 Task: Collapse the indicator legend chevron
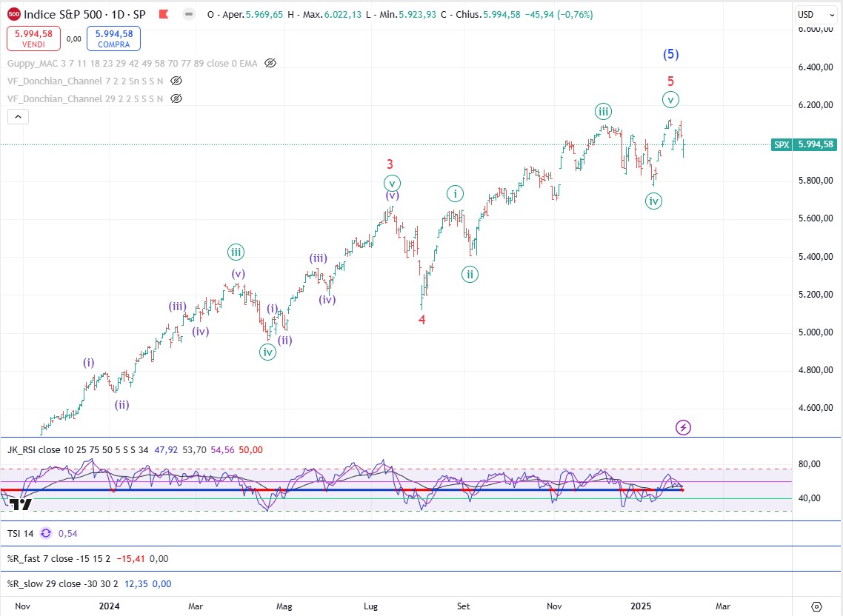click(x=18, y=117)
